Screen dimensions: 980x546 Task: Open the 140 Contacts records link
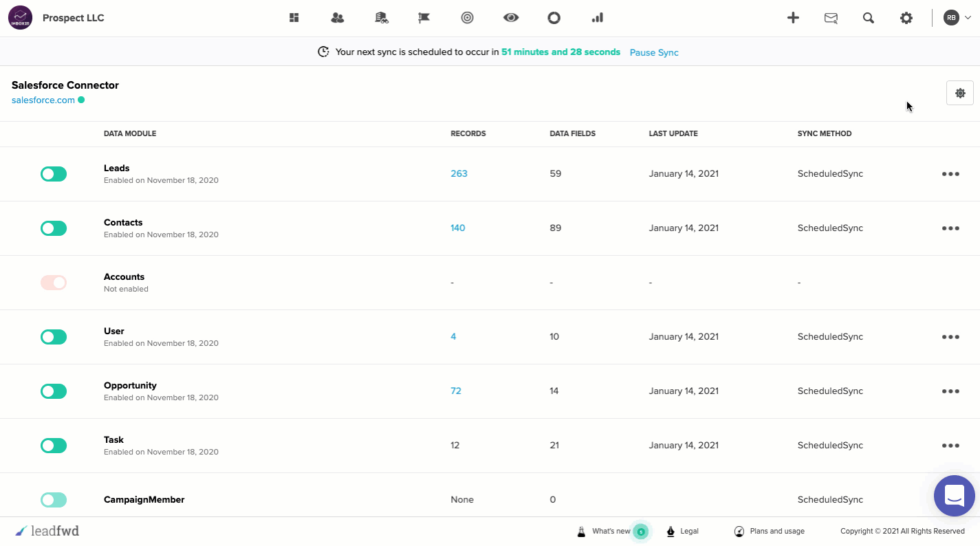458,228
